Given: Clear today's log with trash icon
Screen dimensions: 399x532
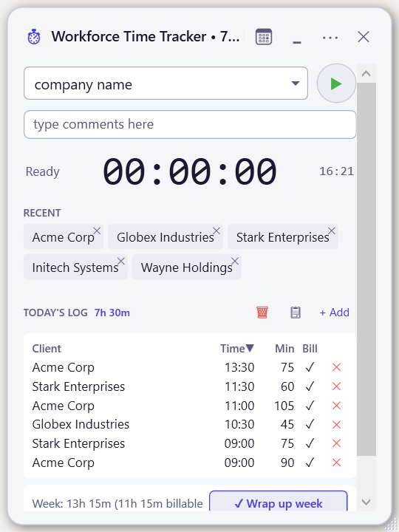Looking at the screenshot, I should point(262,312).
